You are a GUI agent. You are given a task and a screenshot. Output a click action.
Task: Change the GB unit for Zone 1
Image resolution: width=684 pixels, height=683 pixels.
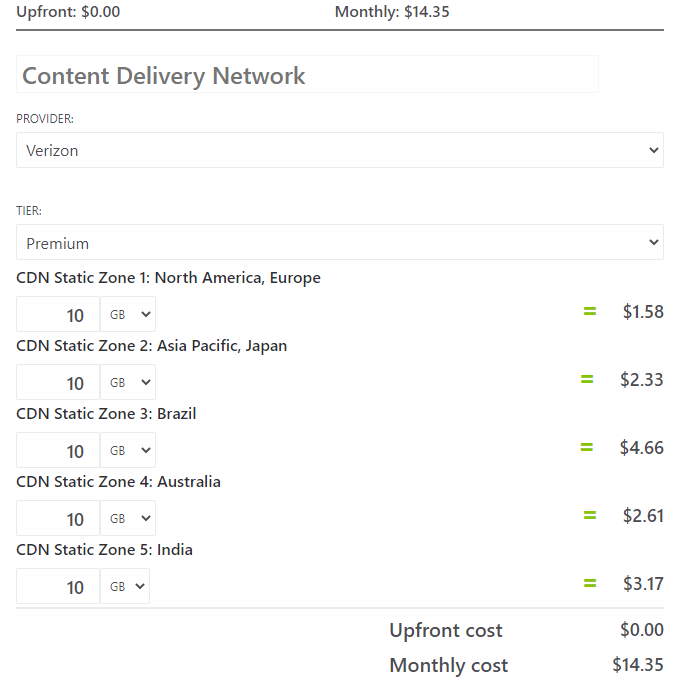[x=128, y=314]
